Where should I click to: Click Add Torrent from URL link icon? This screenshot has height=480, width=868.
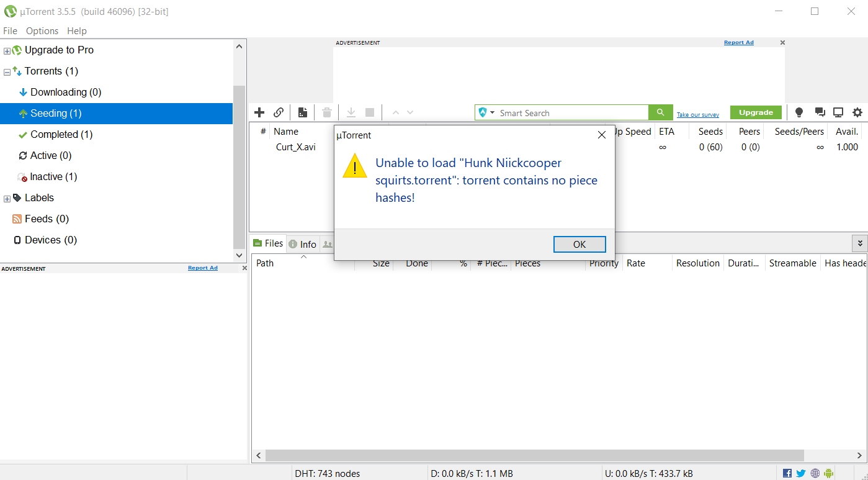[x=279, y=112]
